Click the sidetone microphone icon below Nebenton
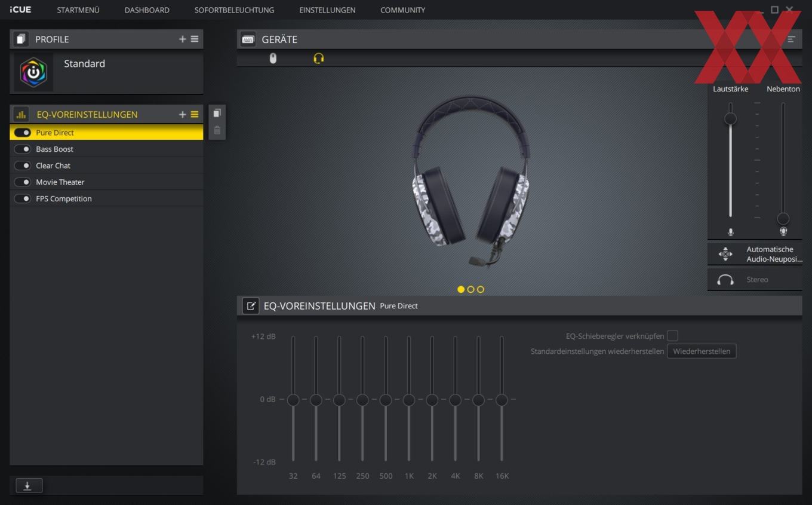 point(783,232)
